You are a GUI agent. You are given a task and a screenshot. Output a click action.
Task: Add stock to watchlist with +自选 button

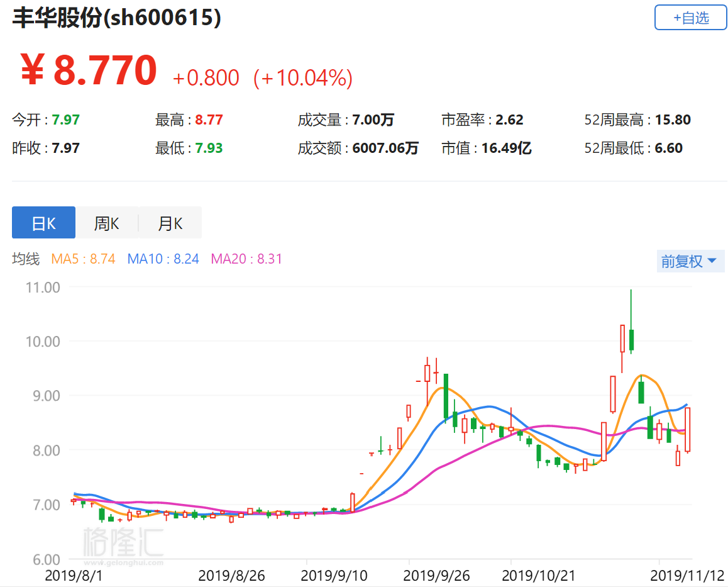click(x=691, y=18)
